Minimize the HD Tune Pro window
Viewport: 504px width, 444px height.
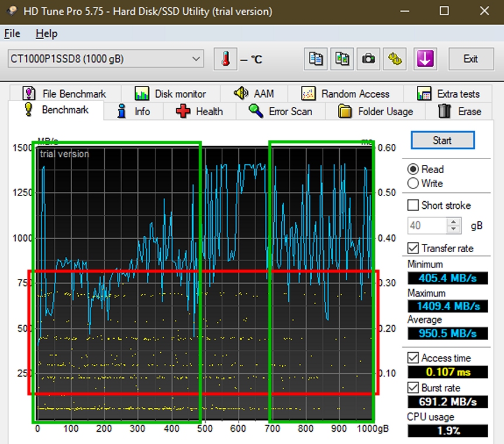(x=405, y=11)
